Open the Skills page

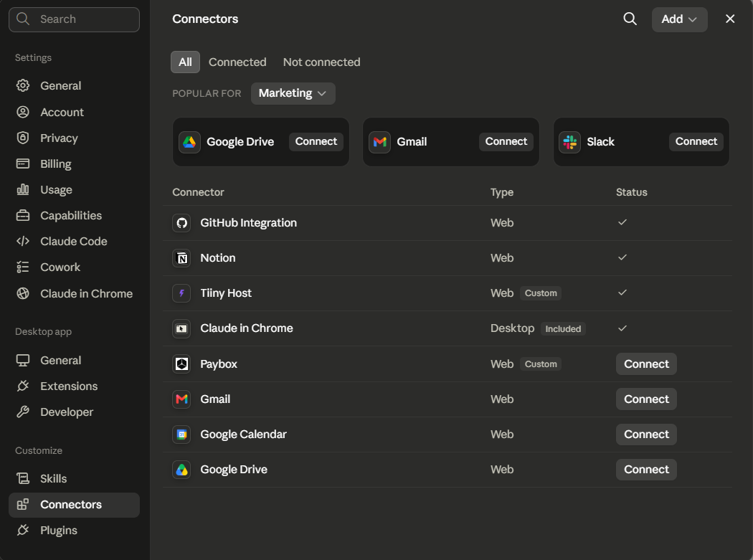pyautogui.click(x=74, y=479)
